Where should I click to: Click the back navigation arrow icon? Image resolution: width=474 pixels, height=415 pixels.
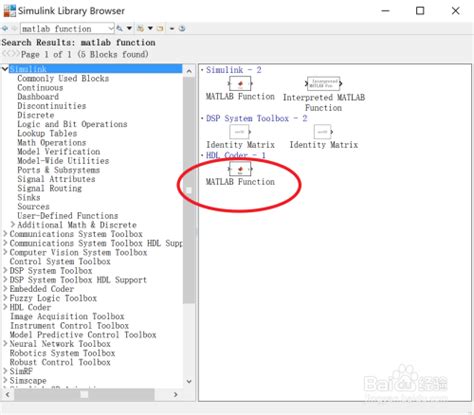5,28
